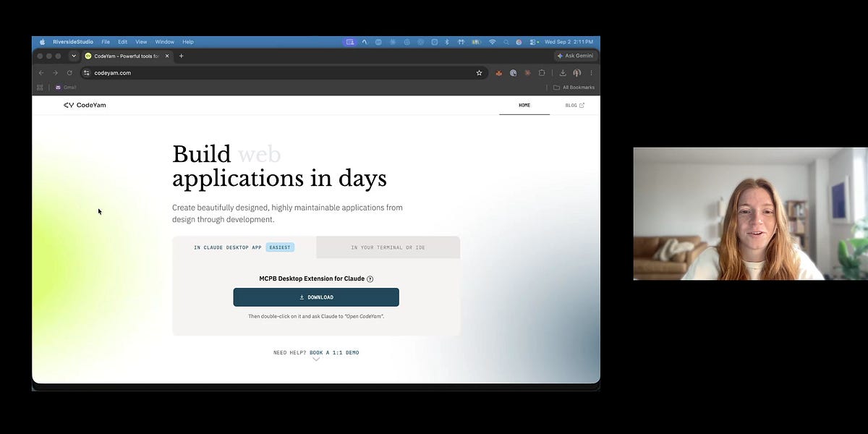Click the CodeYam logo

click(85, 105)
